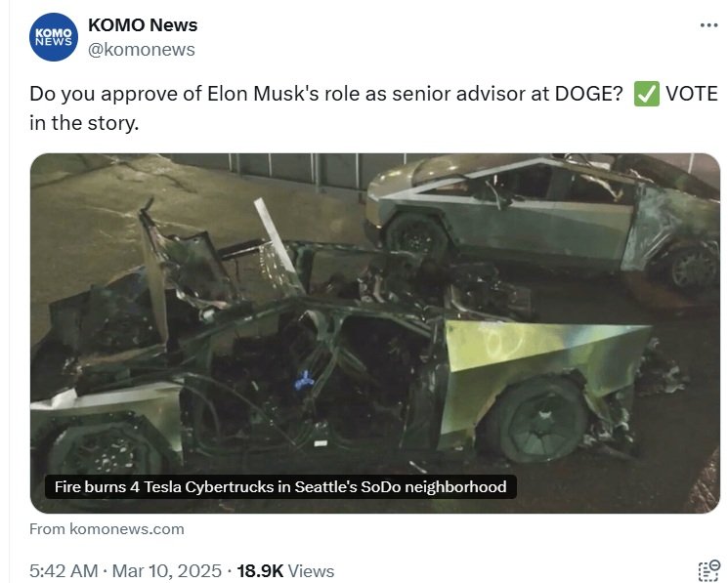
Task: Open the KOMO News display name link
Action: [143, 25]
